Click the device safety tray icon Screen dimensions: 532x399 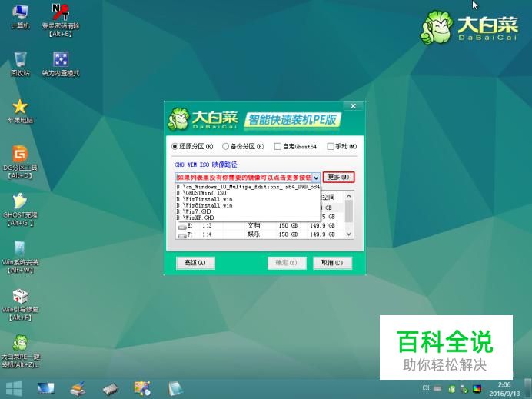pos(464,389)
